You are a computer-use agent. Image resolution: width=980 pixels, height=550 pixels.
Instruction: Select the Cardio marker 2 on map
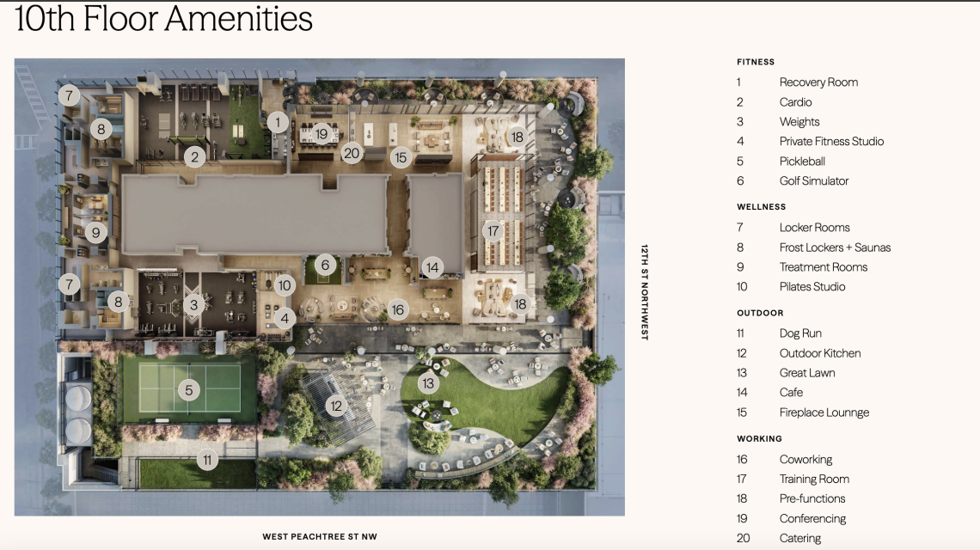pyautogui.click(x=194, y=156)
